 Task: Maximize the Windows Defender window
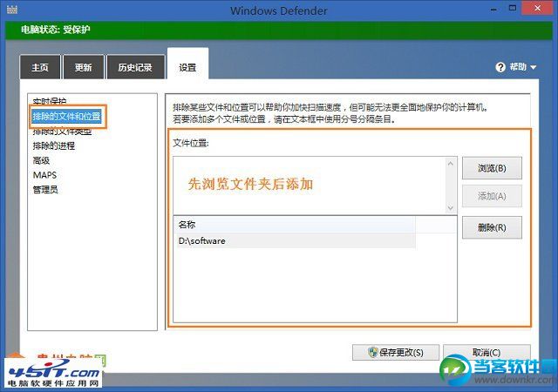pos(513,9)
